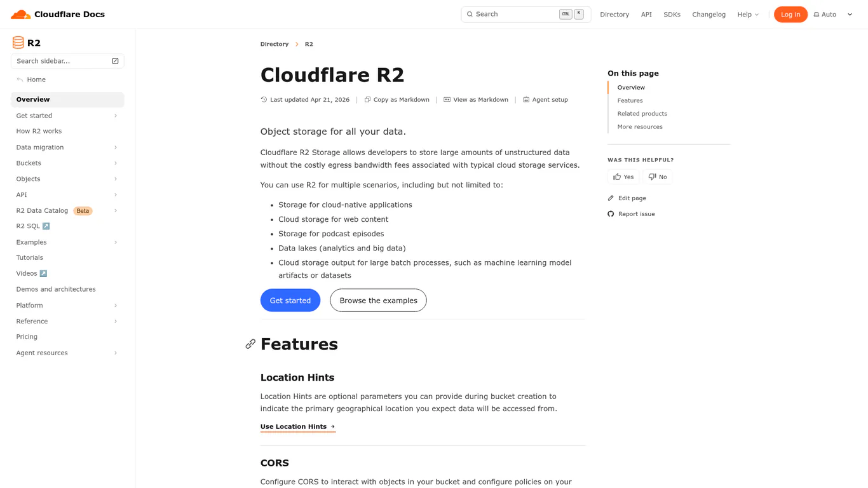Viewport: 868px width, 488px height.
Task: Select Overview in the sidebar
Action: click(x=67, y=100)
